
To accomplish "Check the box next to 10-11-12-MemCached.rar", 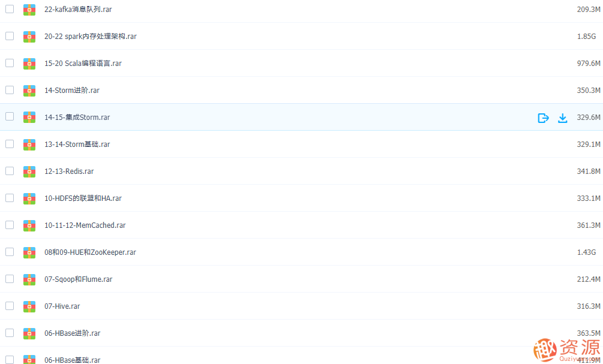I will click(x=10, y=225).
